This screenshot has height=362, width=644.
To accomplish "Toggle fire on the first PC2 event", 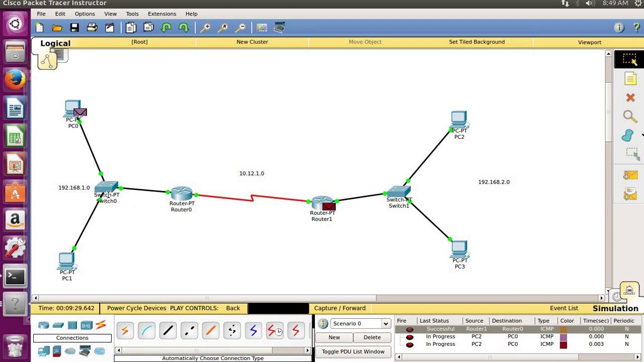I will tap(410, 336).
